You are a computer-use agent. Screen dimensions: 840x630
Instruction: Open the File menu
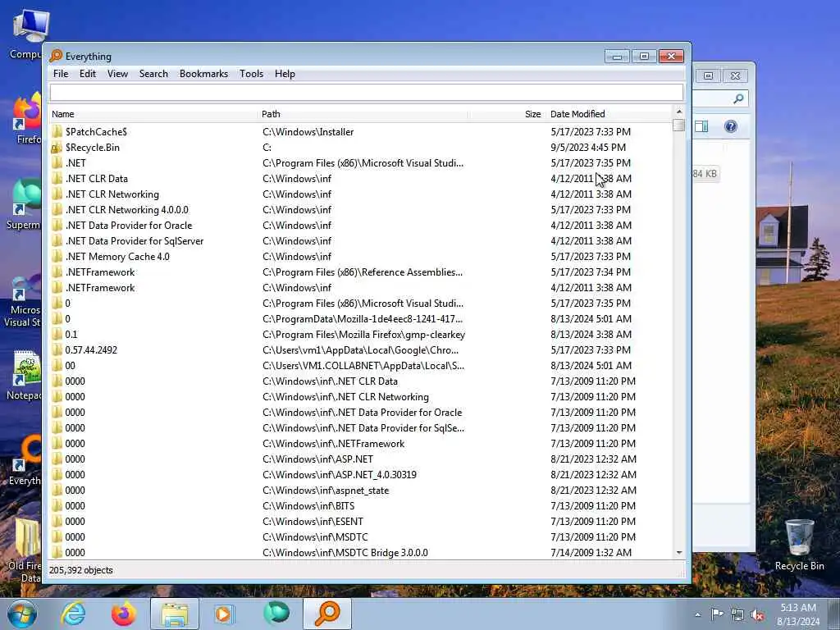click(61, 74)
